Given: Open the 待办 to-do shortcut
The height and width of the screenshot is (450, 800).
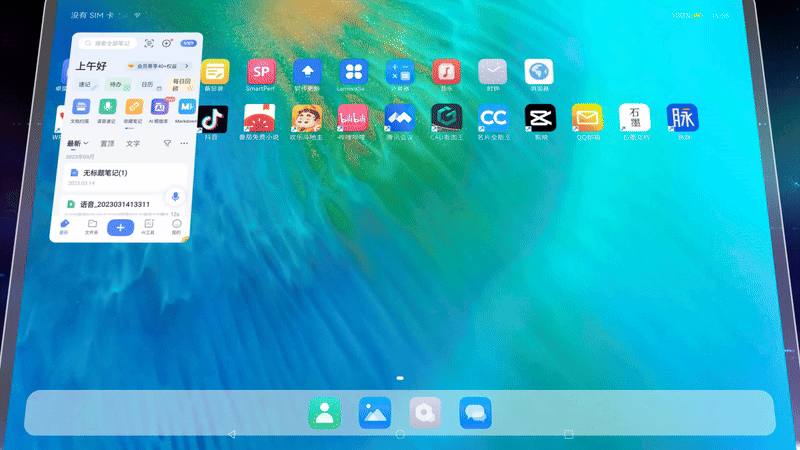Looking at the screenshot, I should [118, 85].
